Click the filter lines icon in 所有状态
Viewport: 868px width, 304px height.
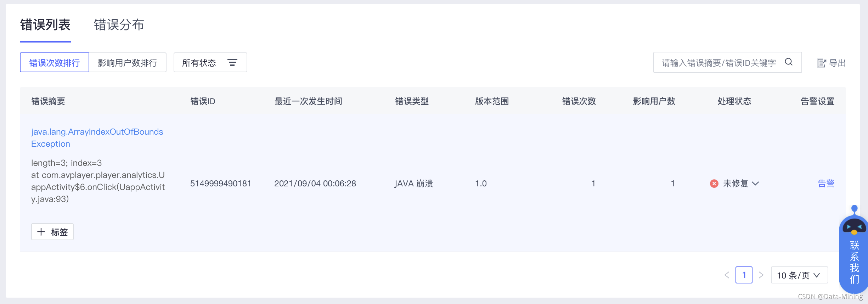point(232,63)
